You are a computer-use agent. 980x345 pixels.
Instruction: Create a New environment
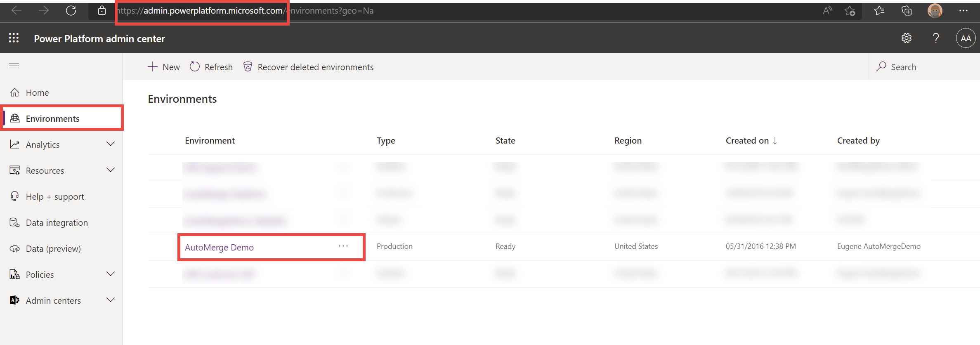coord(164,67)
